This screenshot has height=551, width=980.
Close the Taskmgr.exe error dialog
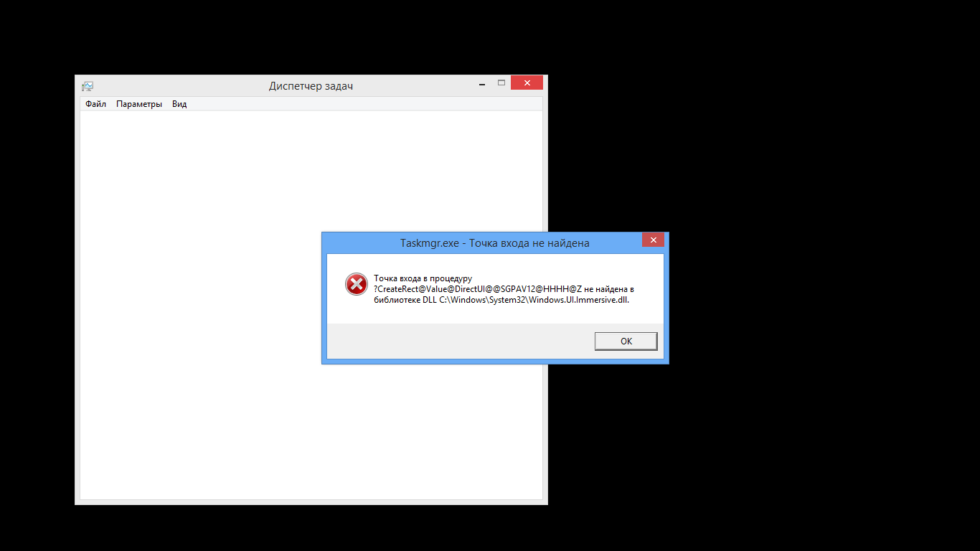pyautogui.click(x=653, y=240)
